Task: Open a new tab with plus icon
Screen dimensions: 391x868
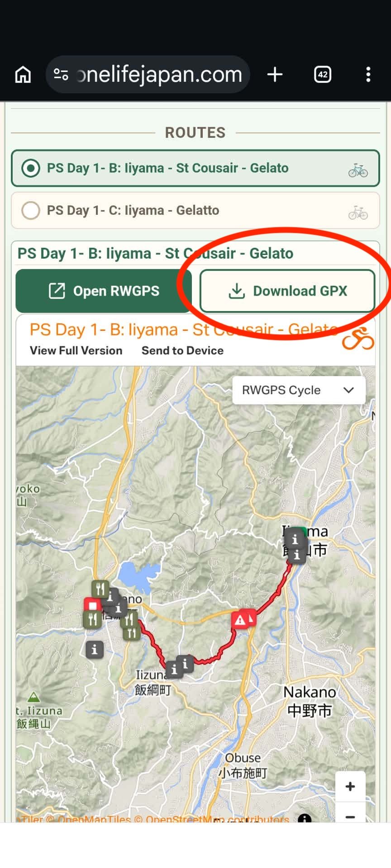Action: pos(275,74)
